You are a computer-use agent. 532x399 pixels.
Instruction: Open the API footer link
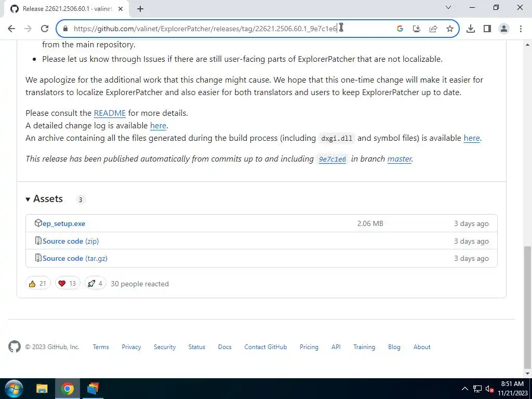click(x=336, y=347)
